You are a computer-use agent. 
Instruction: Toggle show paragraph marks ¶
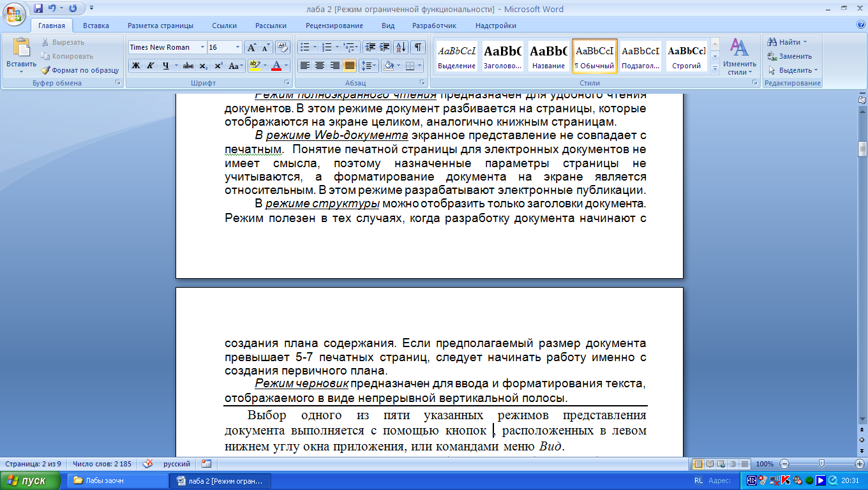point(418,47)
